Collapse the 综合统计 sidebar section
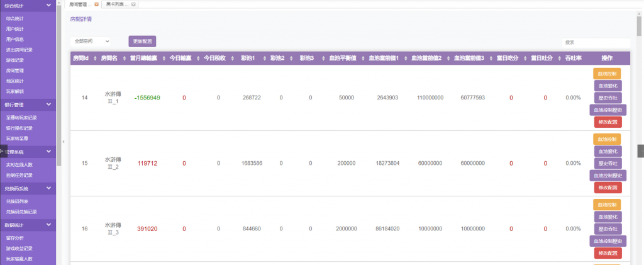644x265 pixels. coord(48,6)
